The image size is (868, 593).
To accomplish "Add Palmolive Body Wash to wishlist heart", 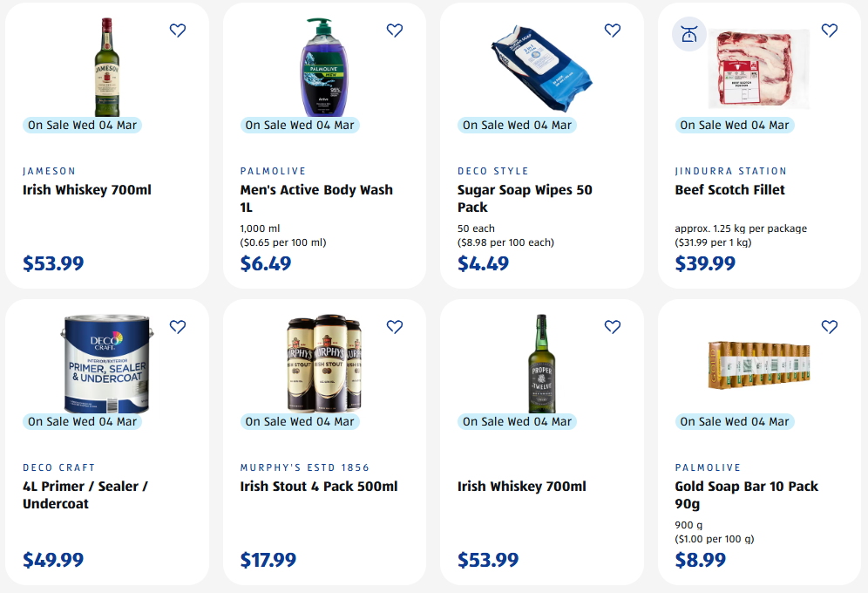I will point(395,31).
